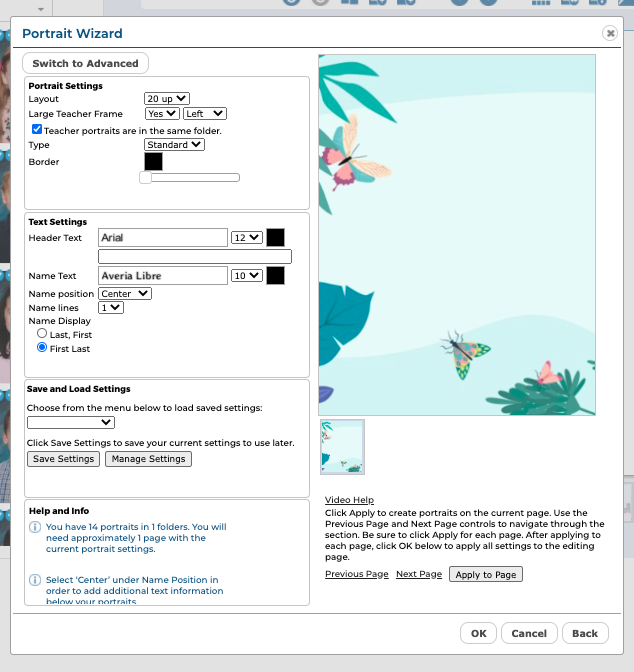Open Manage Settings

coord(148,459)
